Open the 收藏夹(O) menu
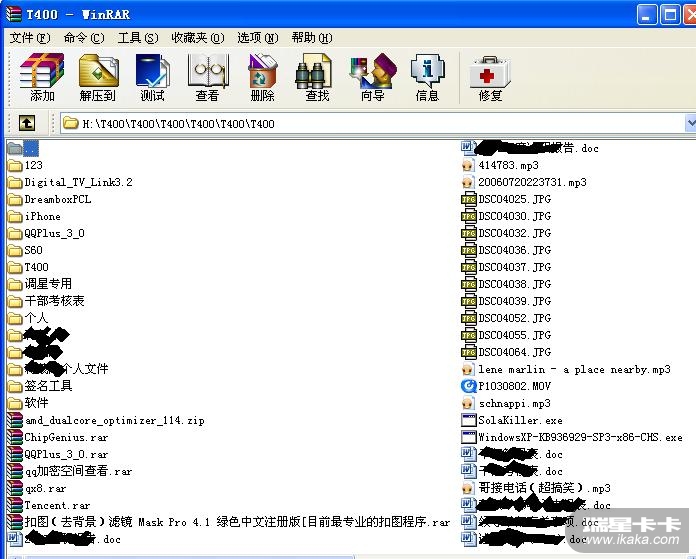696x559 pixels. 198,38
